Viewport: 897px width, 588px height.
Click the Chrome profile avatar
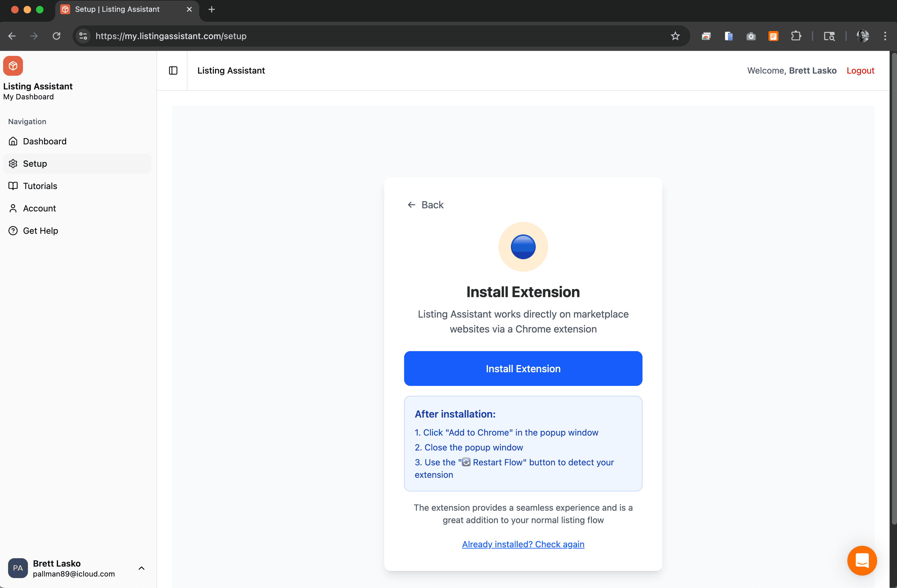click(863, 36)
